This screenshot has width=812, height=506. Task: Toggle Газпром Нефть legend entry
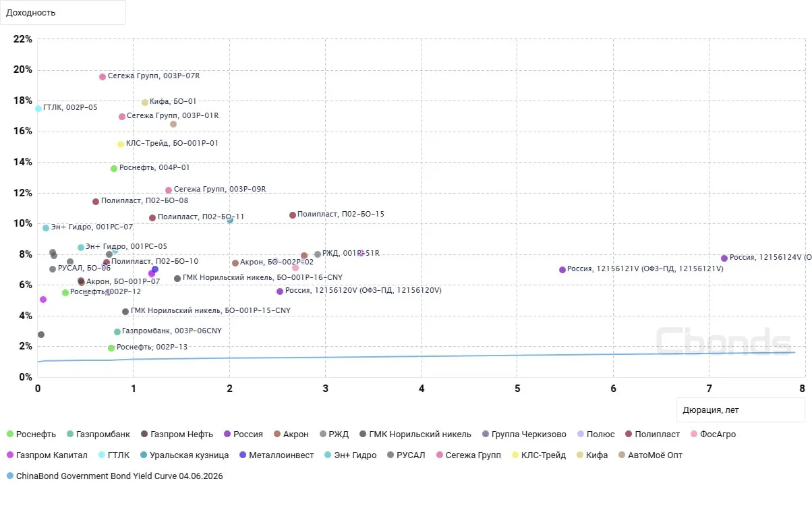(x=176, y=434)
